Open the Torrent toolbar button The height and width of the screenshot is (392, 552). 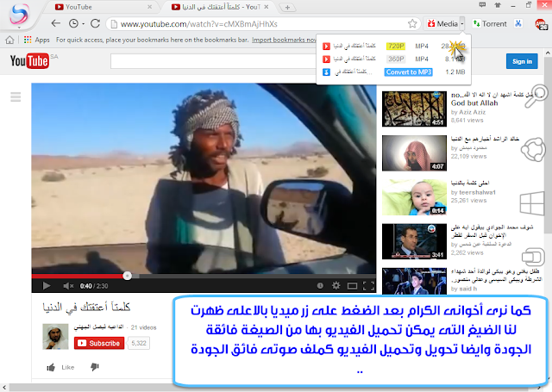click(x=490, y=24)
